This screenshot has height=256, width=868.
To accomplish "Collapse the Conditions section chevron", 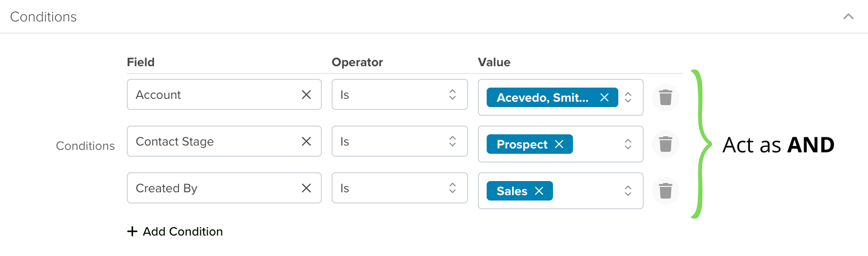I will (x=848, y=17).
